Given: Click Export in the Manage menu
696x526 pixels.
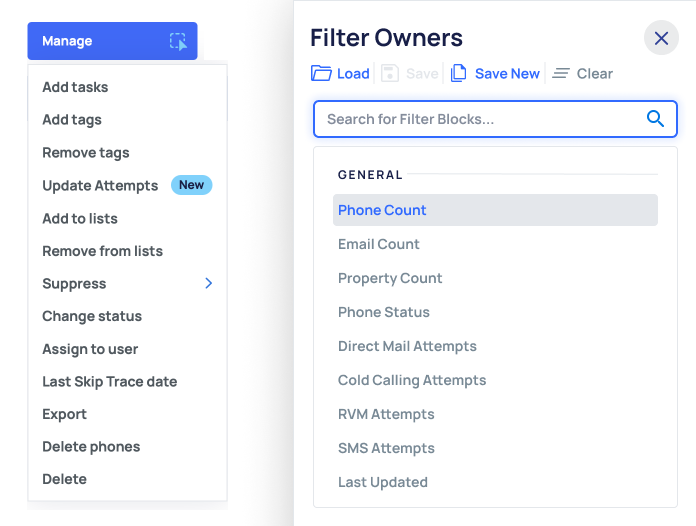Looking at the screenshot, I should pyautogui.click(x=64, y=414).
